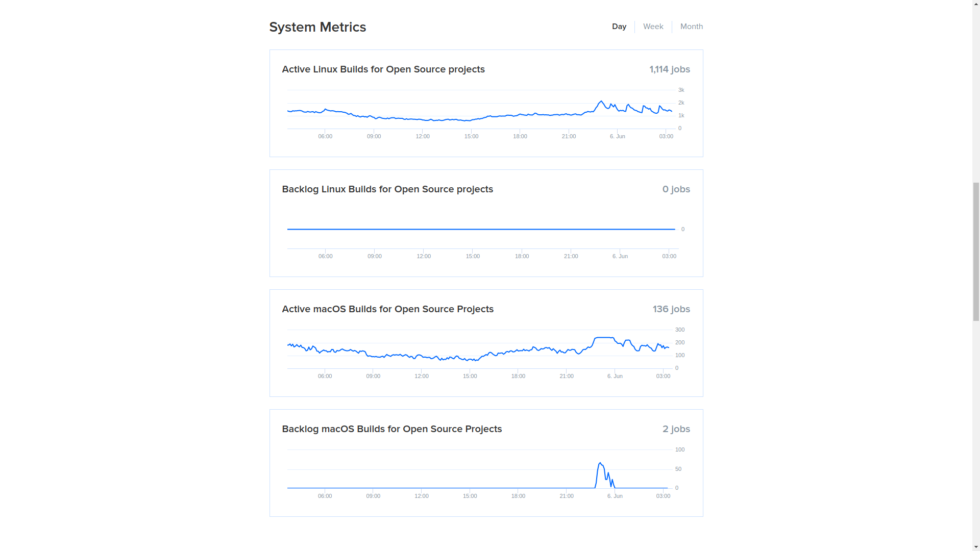Click 12:00 axis label on Active macOS chart
This screenshot has height=551, width=980.
(421, 376)
